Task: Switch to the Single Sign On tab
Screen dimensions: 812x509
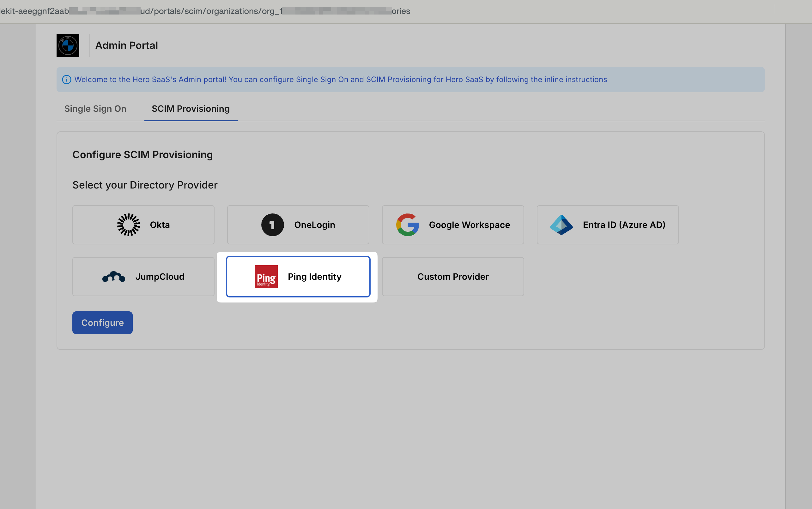Action: click(95, 108)
